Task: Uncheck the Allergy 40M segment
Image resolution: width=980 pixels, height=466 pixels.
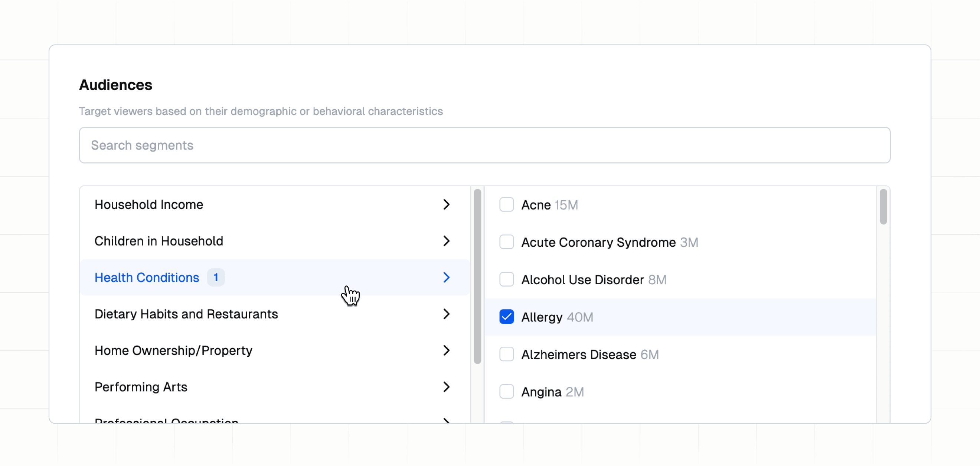Action: tap(507, 316)
